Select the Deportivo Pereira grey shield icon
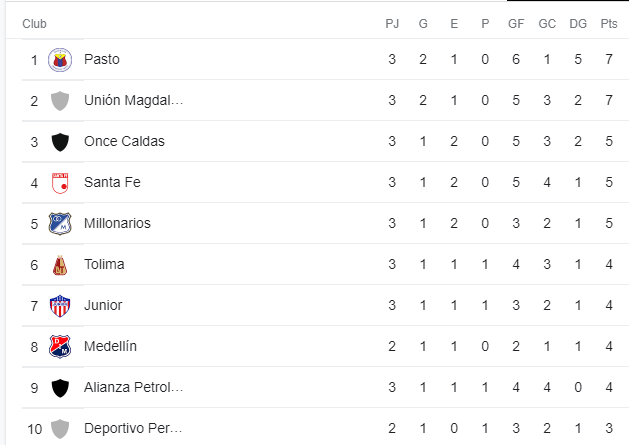The image size is (629, 445). pyautogui.click(x=60, y=429)
